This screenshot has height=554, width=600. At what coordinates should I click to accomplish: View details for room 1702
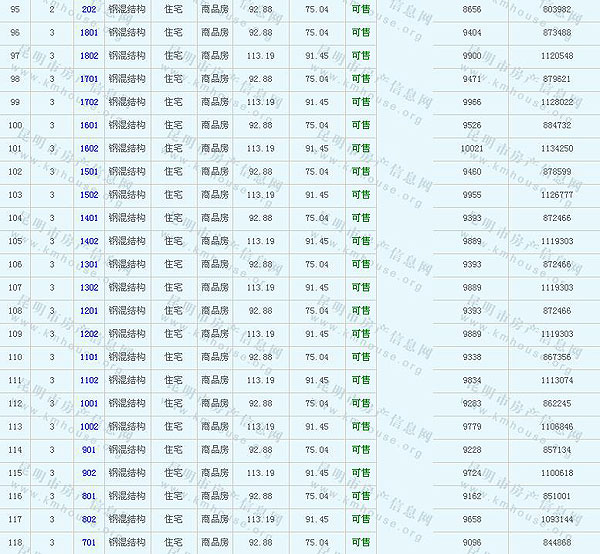pos(89,102)
